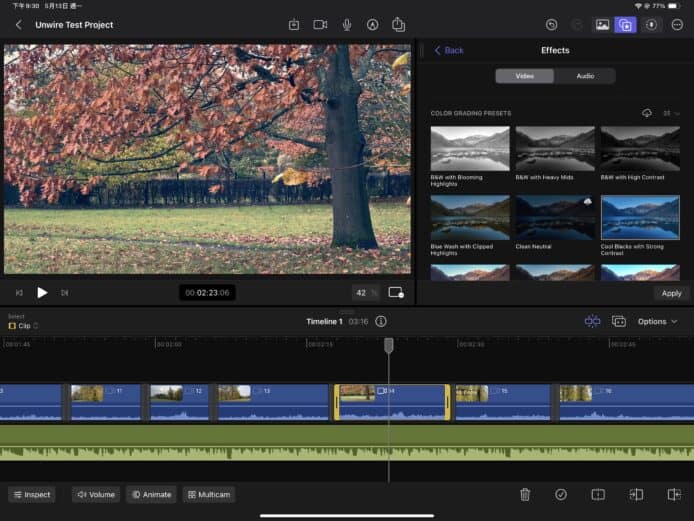Click the share export icon

tap(398, 24)
